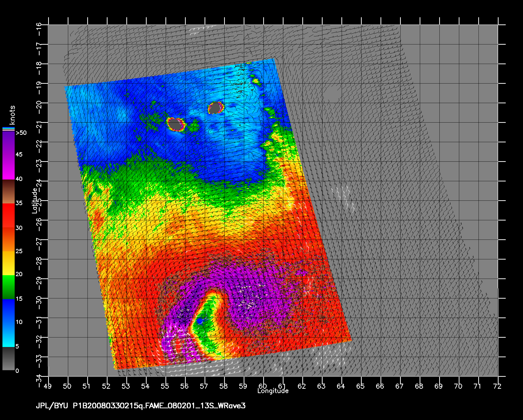Click longitude tick label '66'
This screenshot has height=420, width=523.
click(x=380, y=386)
